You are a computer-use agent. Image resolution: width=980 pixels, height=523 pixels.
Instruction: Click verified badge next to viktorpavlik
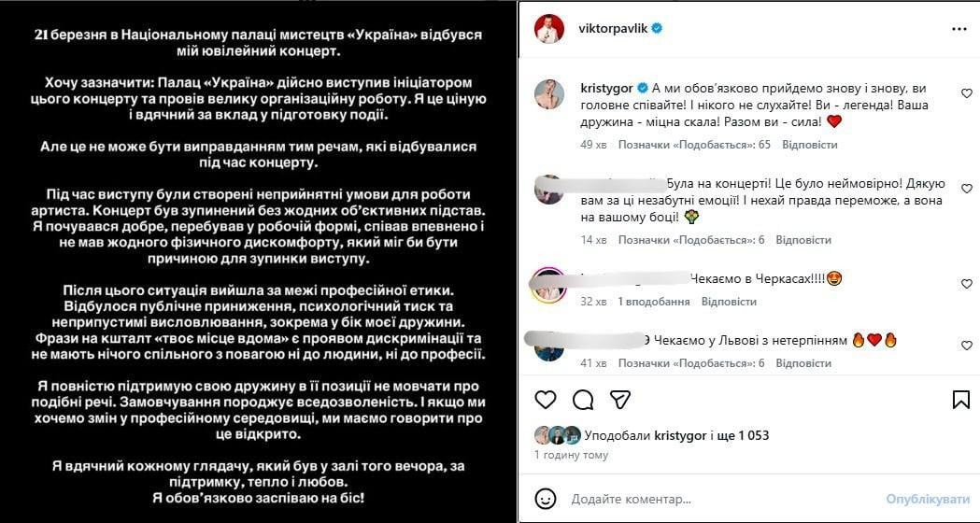pyautogui.click(x=657, y=29)
